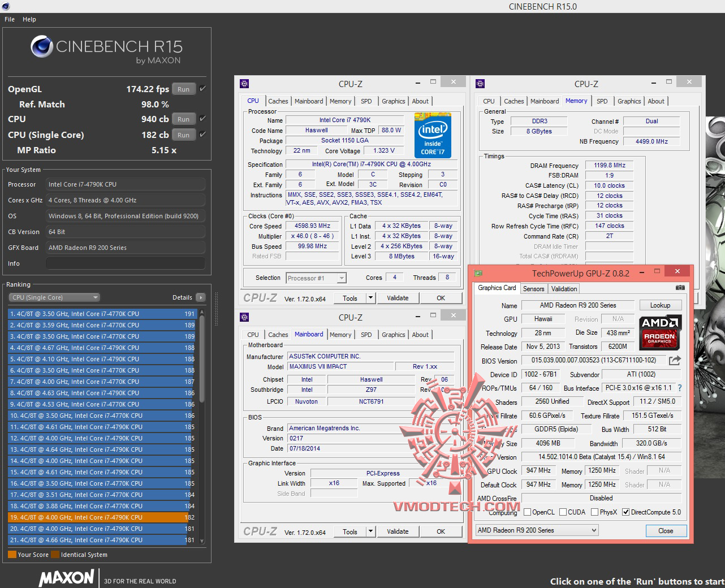
Task: Open the GPU-Z graphics card selector dropdown
Action: coord(537,530)
